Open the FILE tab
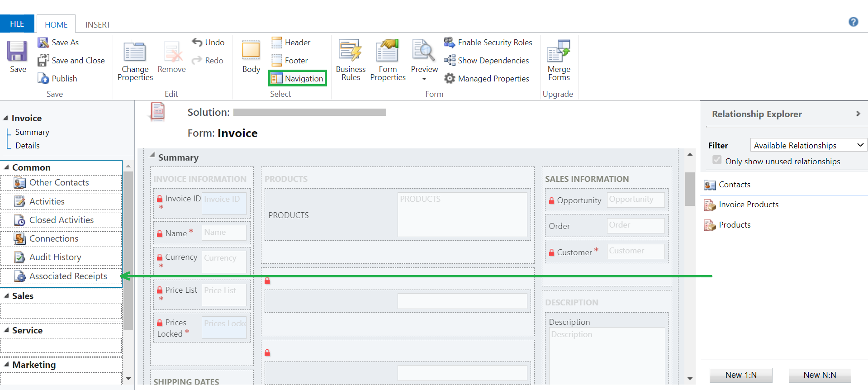The height and width of the screenshot is (390, 868). tap(17, 24)
